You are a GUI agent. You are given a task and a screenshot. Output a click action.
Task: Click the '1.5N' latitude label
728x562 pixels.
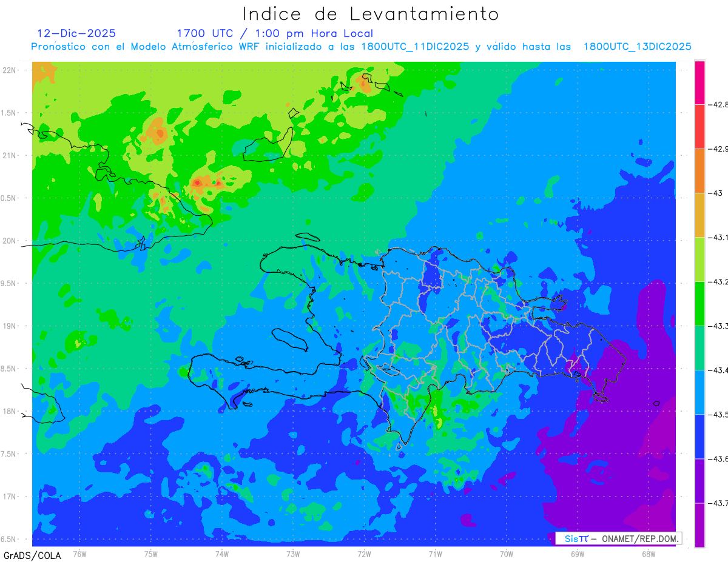click(9, 113)
